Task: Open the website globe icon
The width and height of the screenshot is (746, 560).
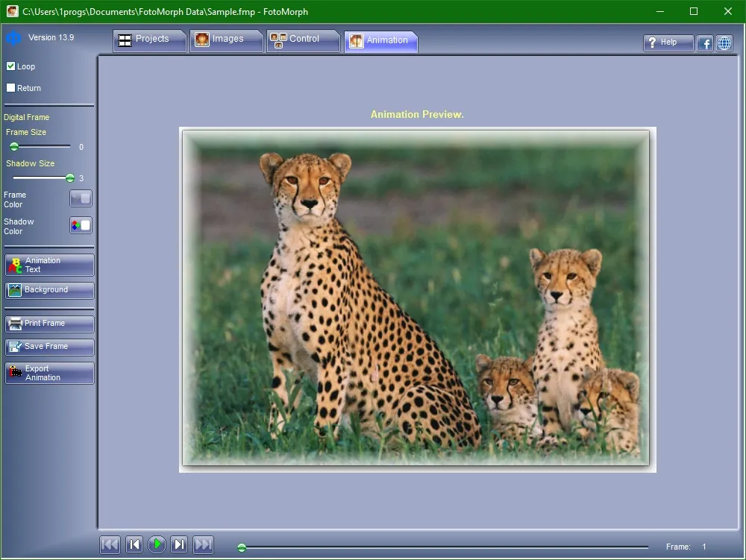Action: 724,43
